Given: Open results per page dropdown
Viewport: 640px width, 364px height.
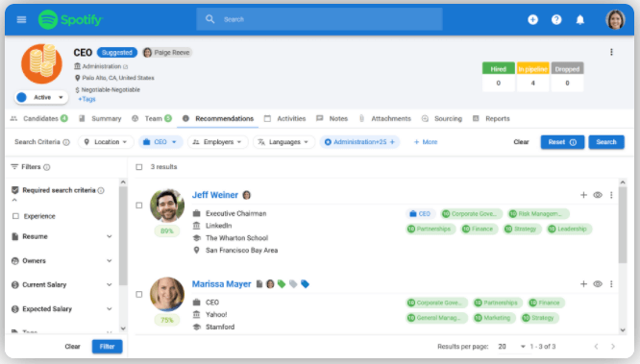Looking at the screenshot, I should 511,347.
